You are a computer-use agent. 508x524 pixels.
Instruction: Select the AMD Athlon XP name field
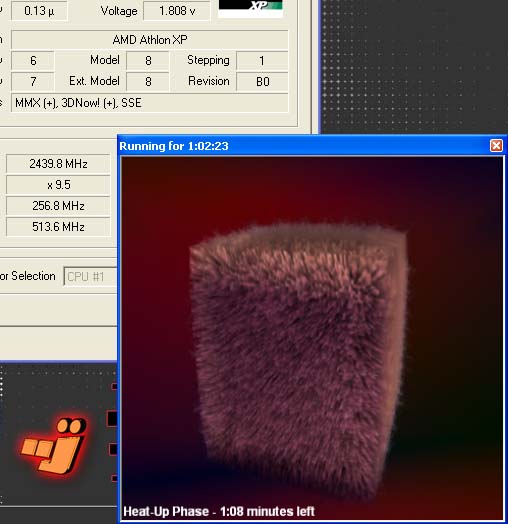[149, 40]
